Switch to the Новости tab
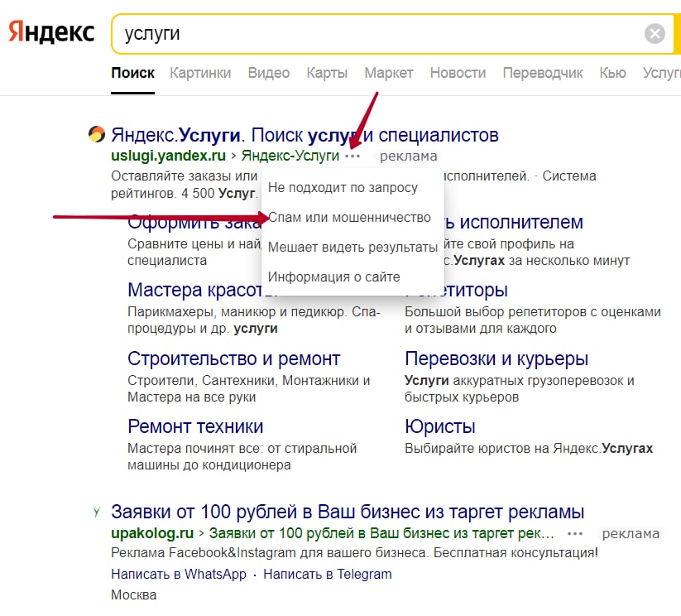 pos(458,73)
